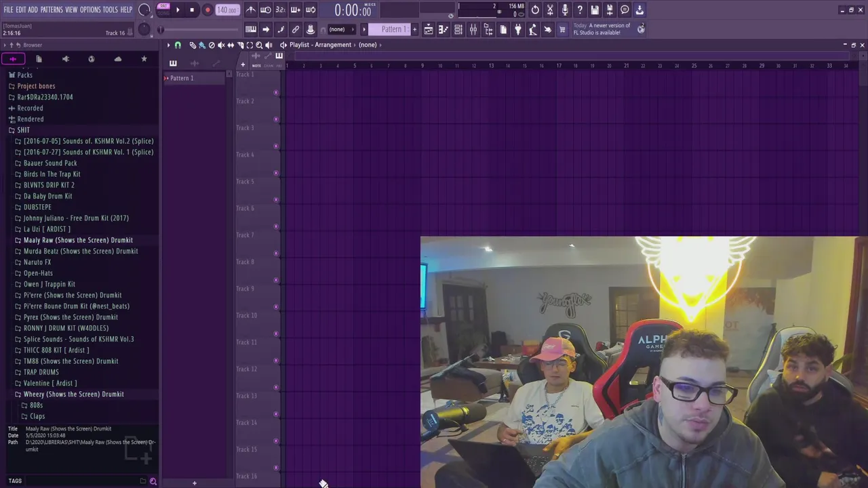Open the PATTERNS menu
Screen dimensions: 868x488
point(52,9)
